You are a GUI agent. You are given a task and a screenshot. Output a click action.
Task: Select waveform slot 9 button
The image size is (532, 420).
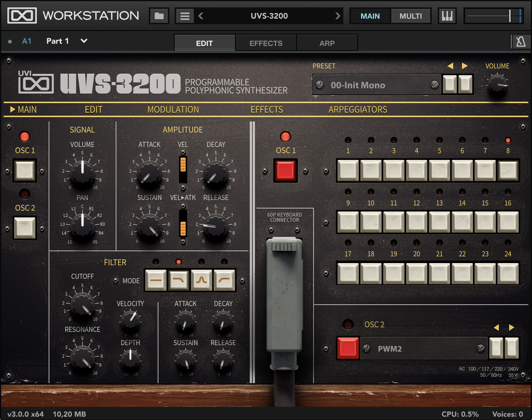click(348, 222)
